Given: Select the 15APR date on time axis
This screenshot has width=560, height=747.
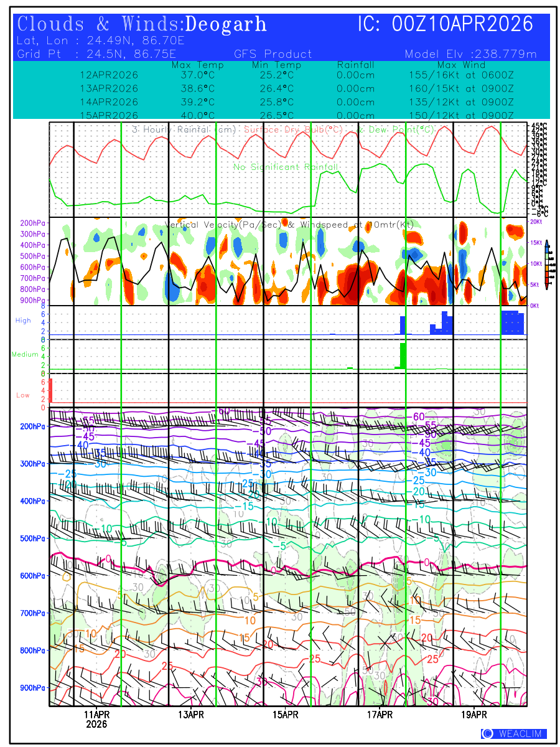Looking at the screenshot, I should tap(286, 714).
